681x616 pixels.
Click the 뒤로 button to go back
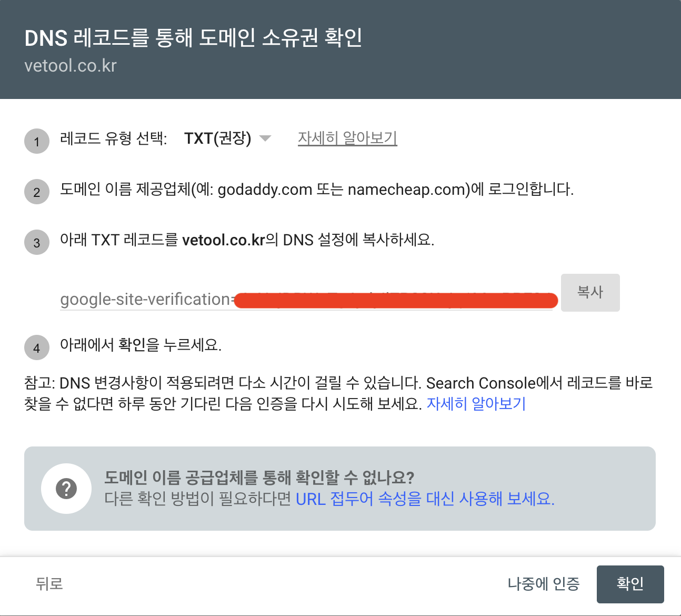click(x=48, y=584)
